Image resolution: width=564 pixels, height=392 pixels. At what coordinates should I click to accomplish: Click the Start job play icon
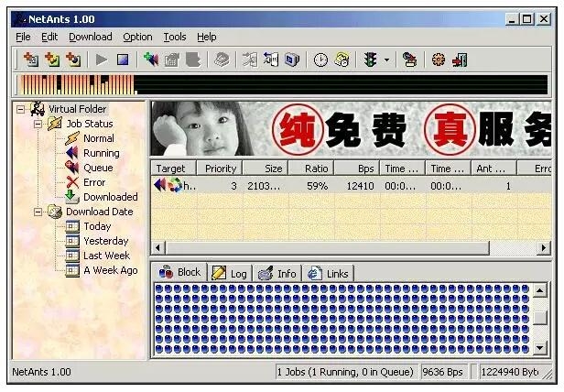[x=102, y=60]
